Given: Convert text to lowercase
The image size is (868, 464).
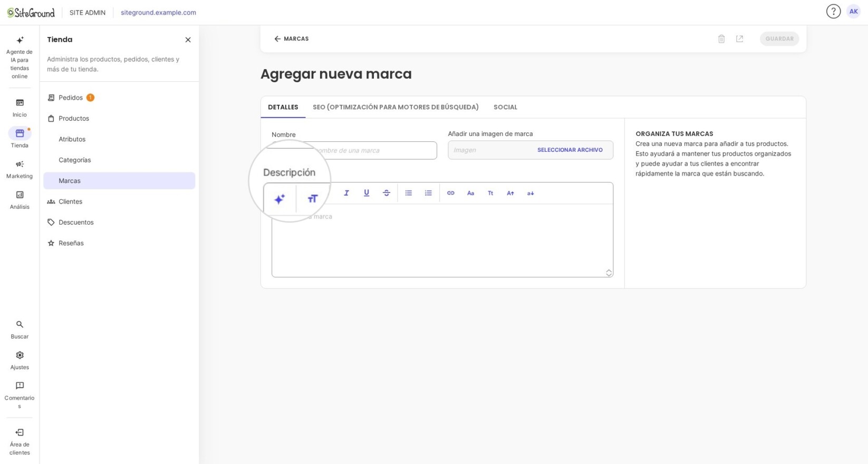Looking at the screenshot, I should tap(531, 193).
